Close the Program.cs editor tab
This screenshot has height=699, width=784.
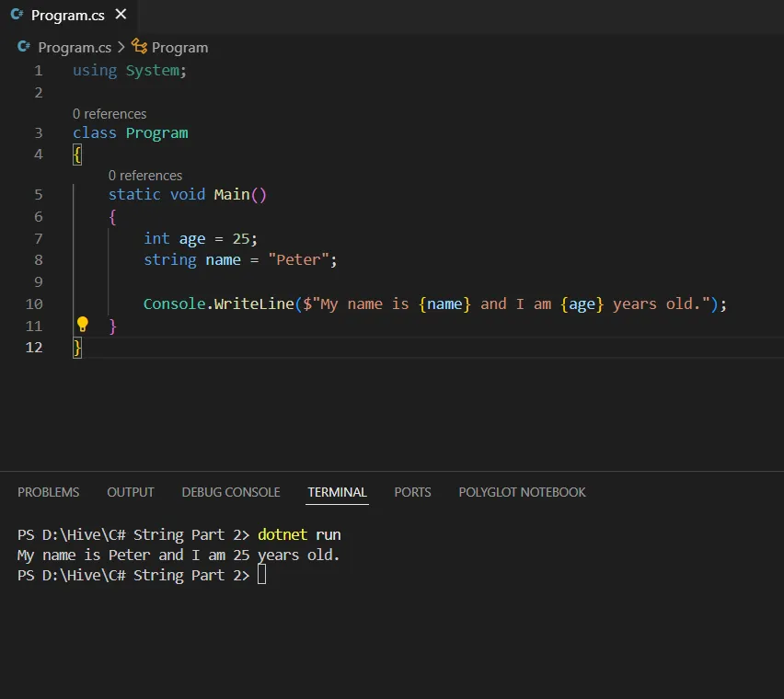(x=121, y=15)
